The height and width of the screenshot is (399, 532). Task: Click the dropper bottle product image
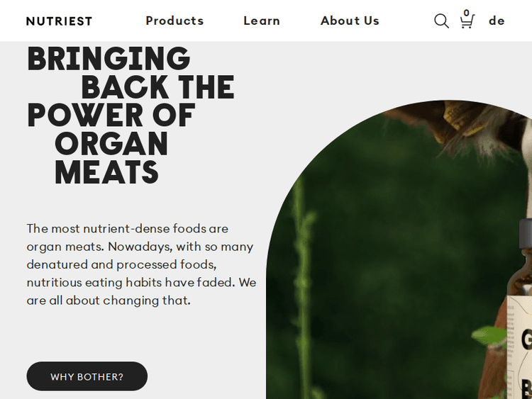(519, 308)
